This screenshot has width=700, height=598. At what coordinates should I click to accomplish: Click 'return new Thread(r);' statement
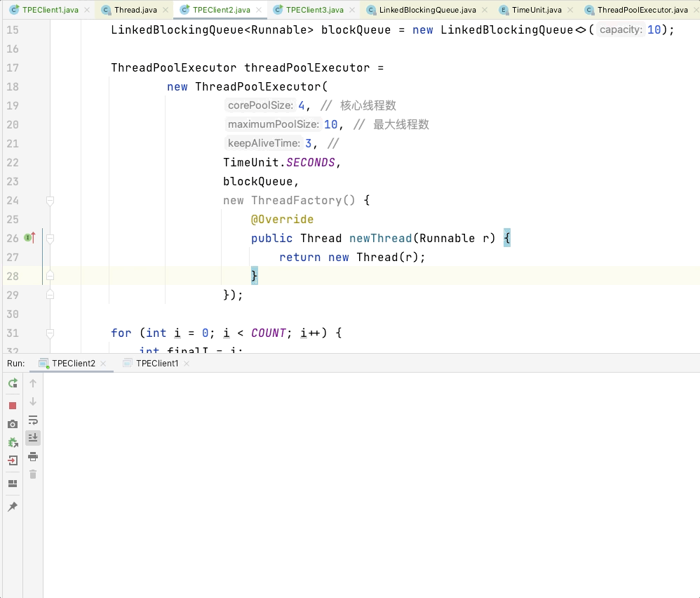tap(352, 258)
